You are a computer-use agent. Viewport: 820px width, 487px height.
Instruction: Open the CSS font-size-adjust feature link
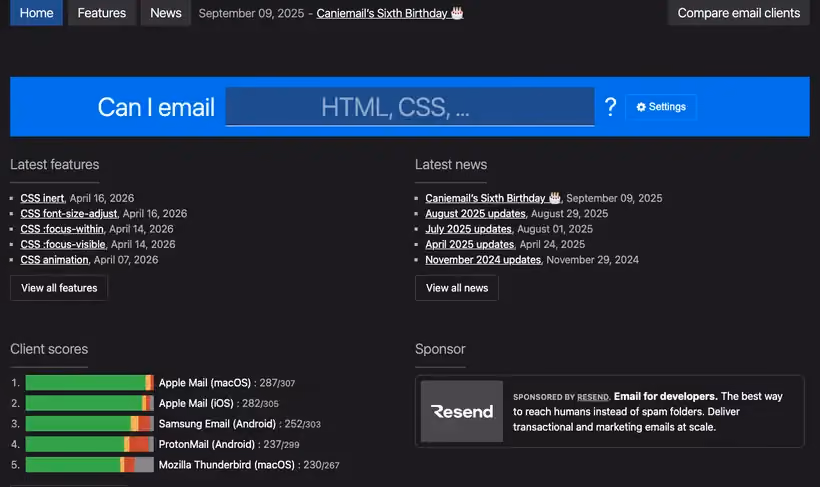69,213
